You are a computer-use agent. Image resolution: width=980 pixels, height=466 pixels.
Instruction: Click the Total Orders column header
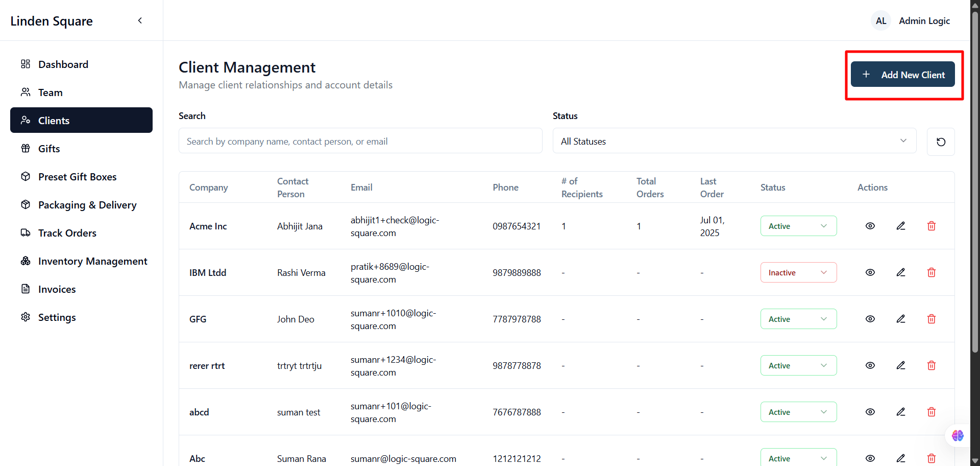650,188
